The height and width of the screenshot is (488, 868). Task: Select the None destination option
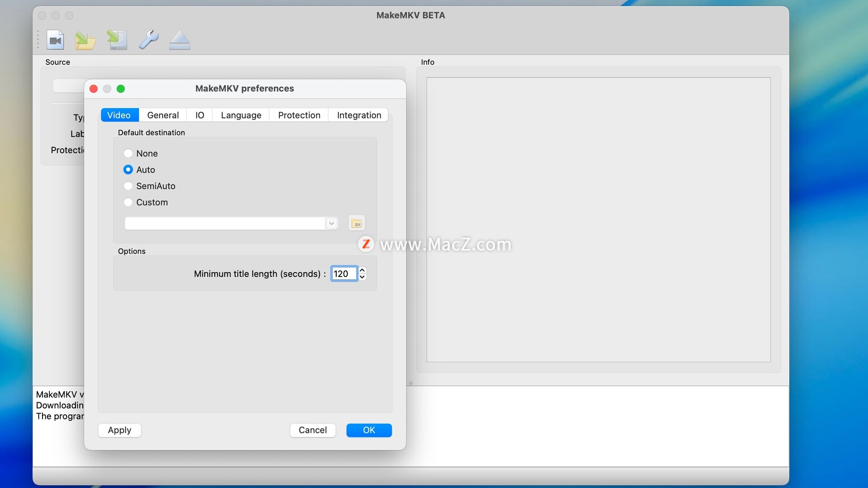pos(128,154)
